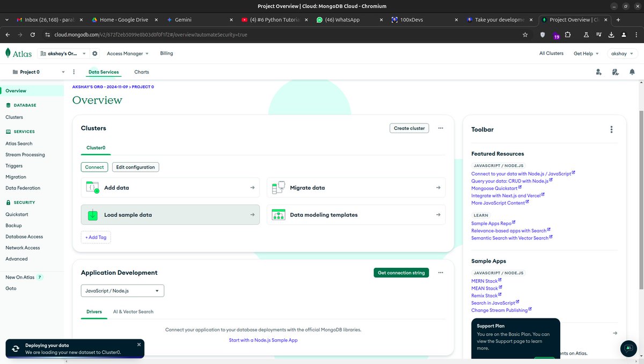Open akshay user account dropdown

click(x=623, y=54)
